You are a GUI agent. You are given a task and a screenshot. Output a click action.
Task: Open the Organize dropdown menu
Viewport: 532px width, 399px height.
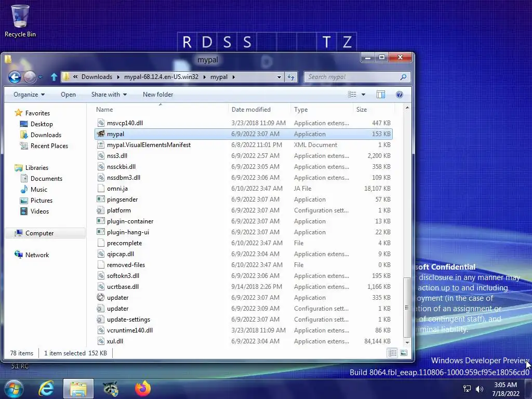pos(29,95)
